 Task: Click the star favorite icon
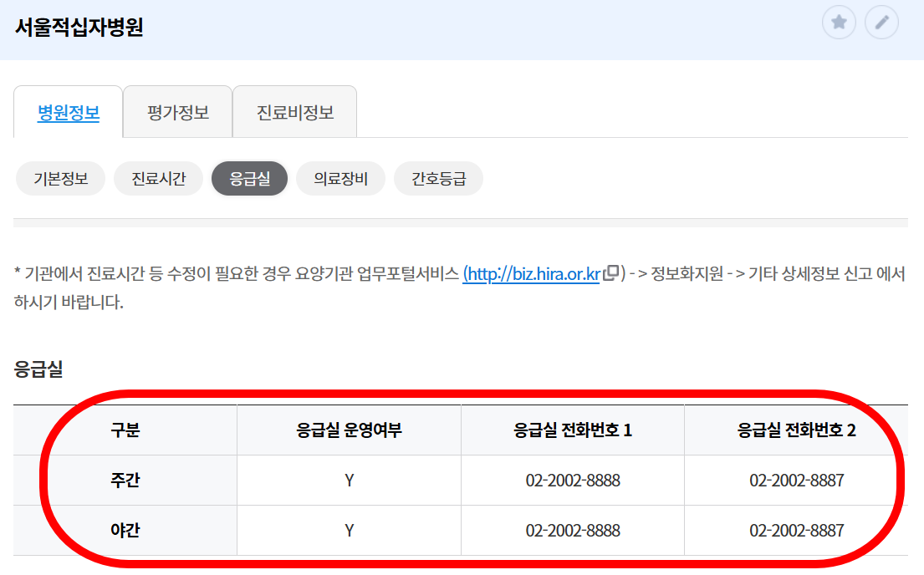(x=839, y=23)
